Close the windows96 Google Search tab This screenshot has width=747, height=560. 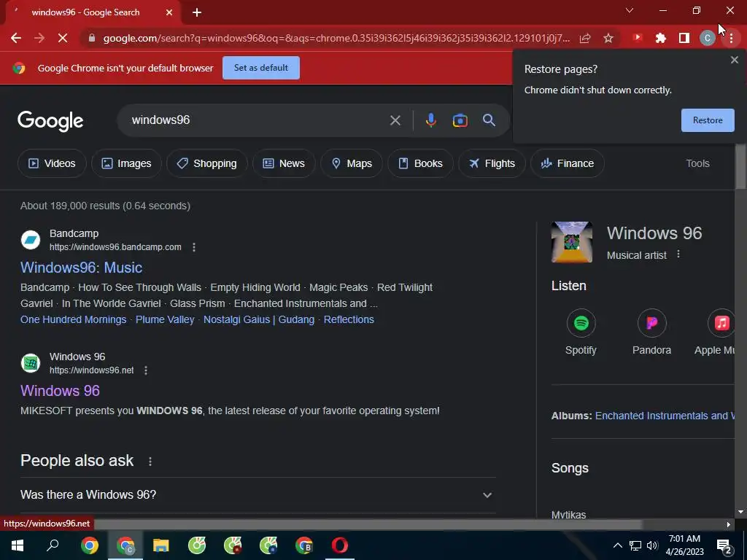(x=169, y=12)
